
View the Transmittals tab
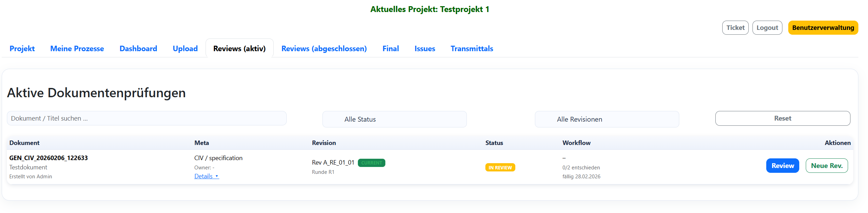(x=472, y=49)
